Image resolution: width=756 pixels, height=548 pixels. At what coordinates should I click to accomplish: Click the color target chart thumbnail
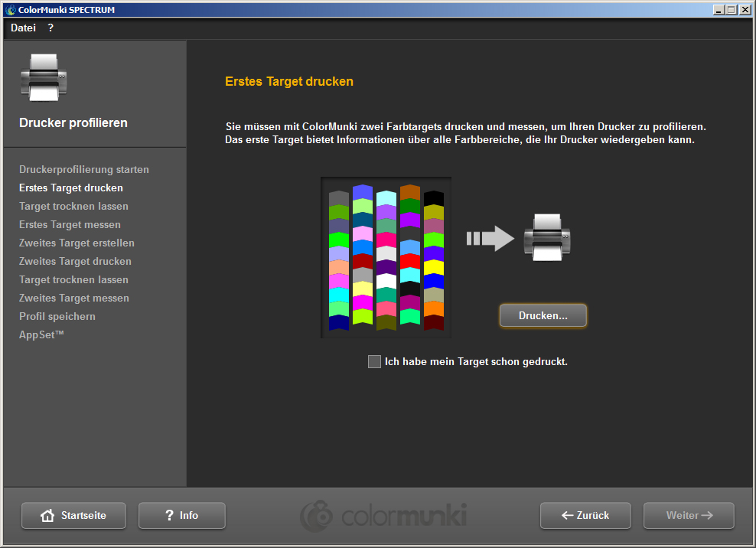(x=386, y=257)
